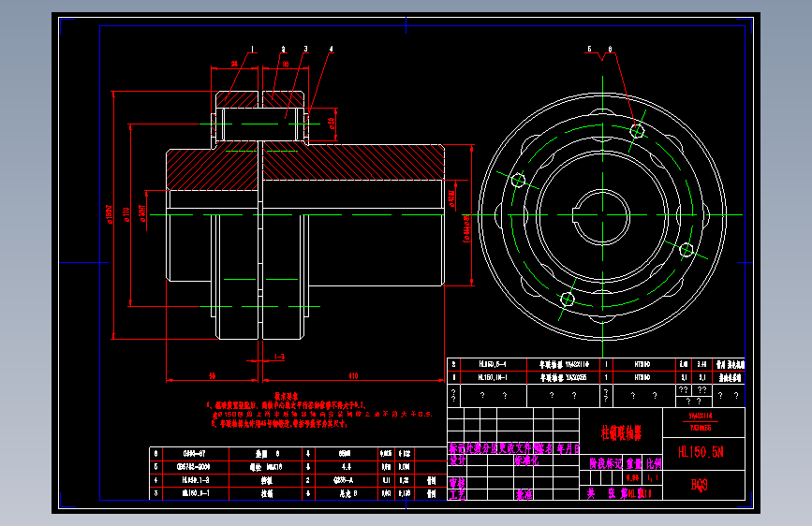Click balloon number 4 above section view
The width and height of the screenshot is (812, 526).
tap(331, 50)
